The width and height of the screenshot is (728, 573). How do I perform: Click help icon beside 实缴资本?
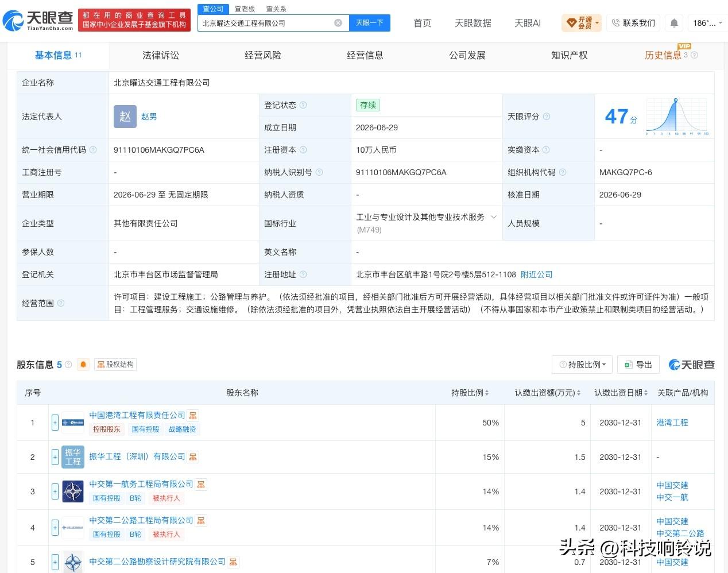(546, 150)
